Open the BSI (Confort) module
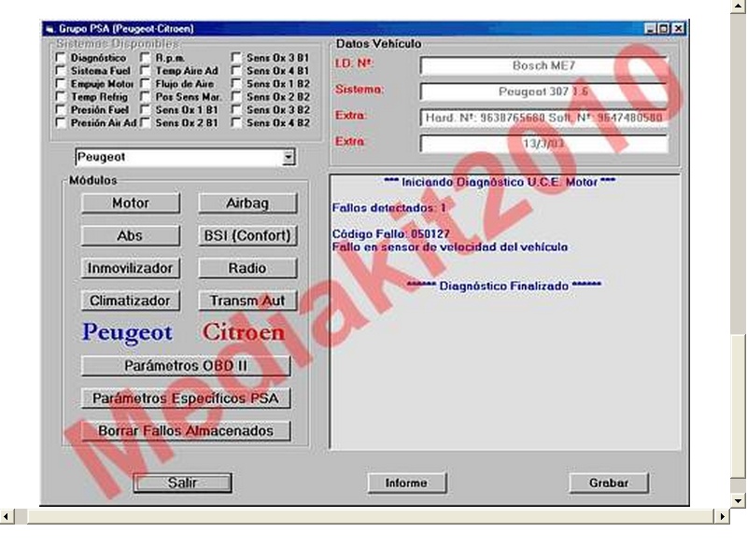Screen dimensions: 747x560 coord(247,236)
